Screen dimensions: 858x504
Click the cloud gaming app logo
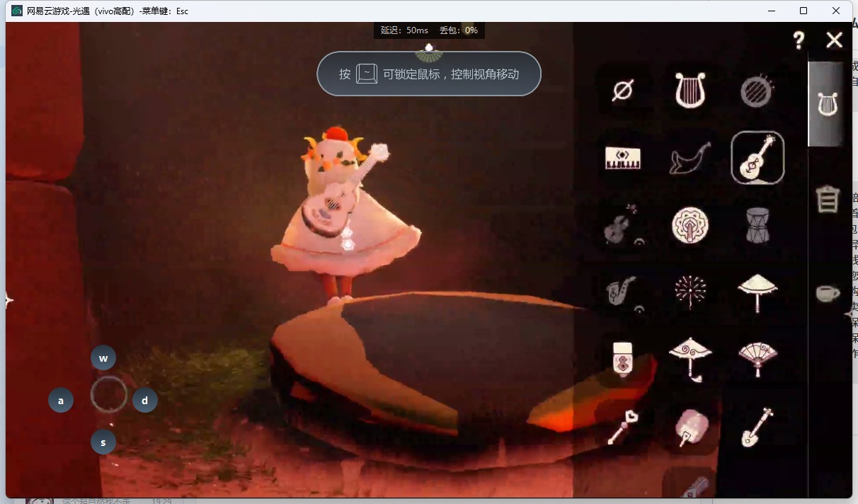[x=17, y=11]
